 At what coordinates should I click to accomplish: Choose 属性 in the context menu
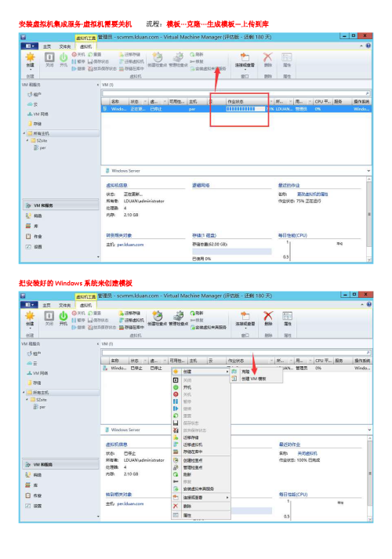coord(201,516)
